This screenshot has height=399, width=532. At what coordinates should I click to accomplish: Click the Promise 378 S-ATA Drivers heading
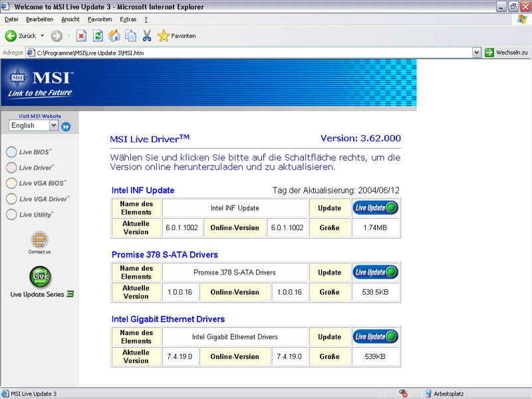(x=164, y=255)
